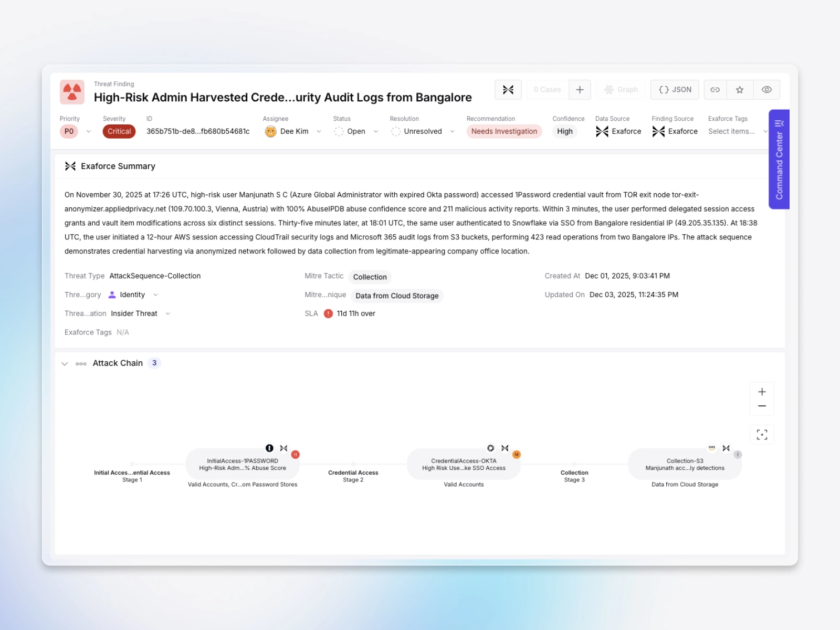Toggle the severity badge on the 1PASSWORD node
The height and width of the screenshot is (630, 840).
295,454
